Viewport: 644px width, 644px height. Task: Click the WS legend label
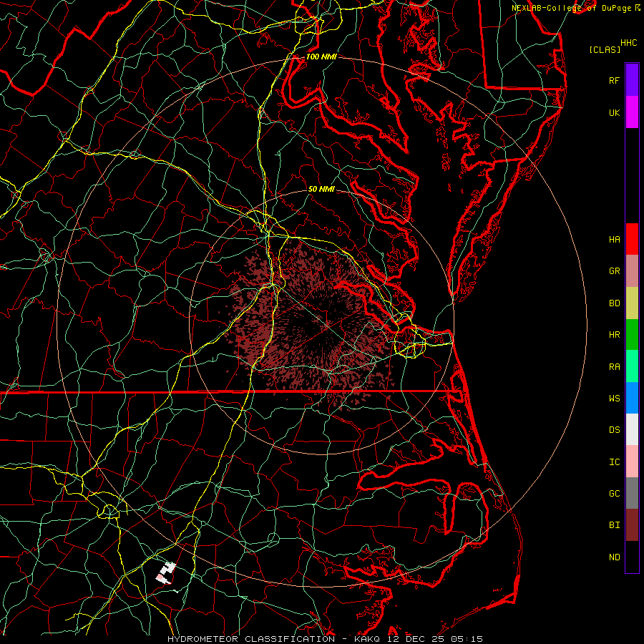click(x=614, y=398)
